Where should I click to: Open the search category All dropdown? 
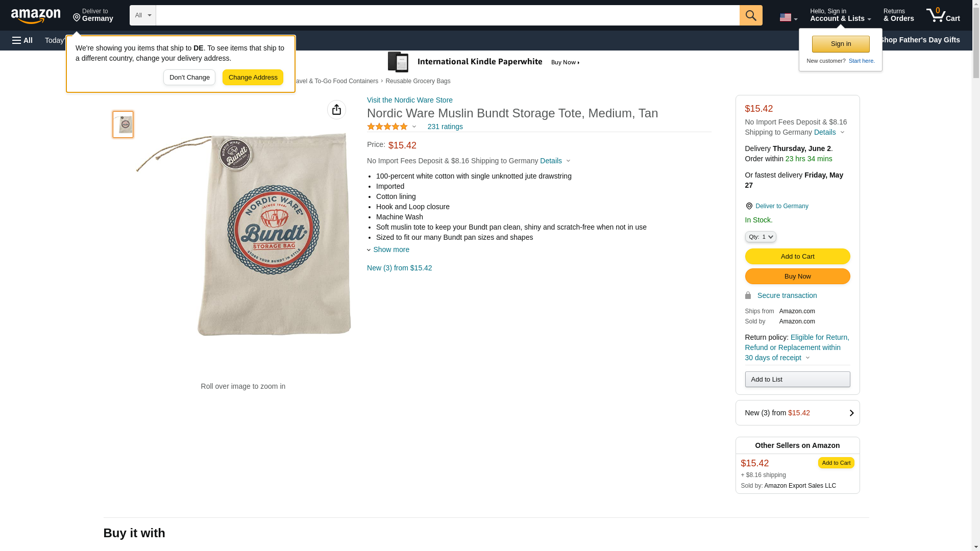[142, 15]
